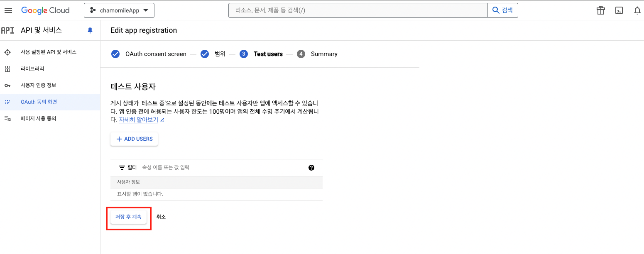Open the chamomileApp project selector dropdown

click(119, 10)
